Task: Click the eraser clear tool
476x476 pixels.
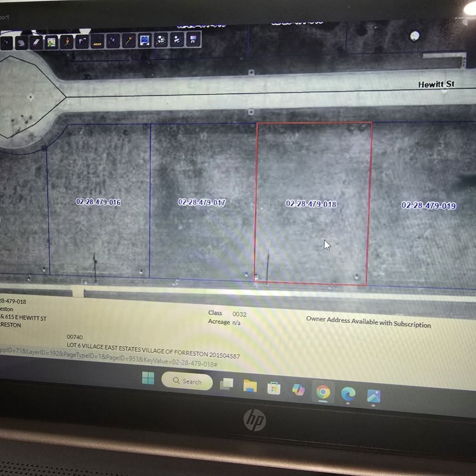Action: 36,43
